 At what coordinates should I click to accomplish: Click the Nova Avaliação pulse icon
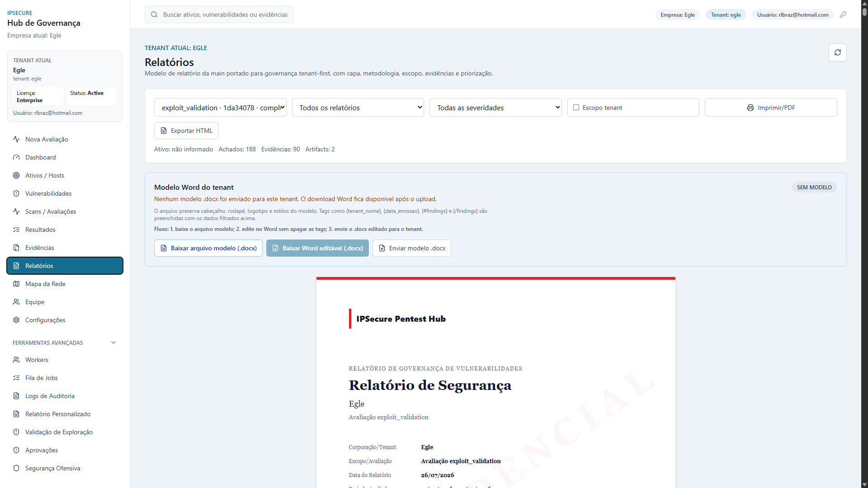click(16, 139)
